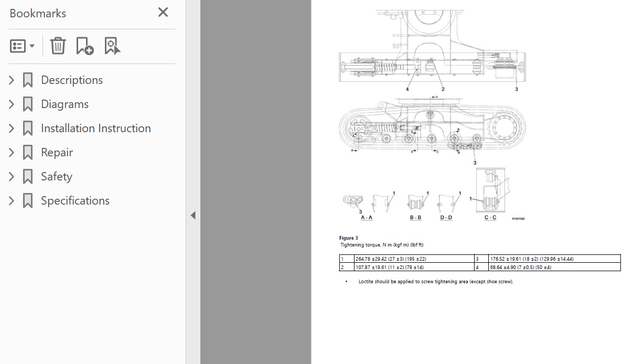
Task: Collapse the left navigation pane arrow
Action: [193, 215]
